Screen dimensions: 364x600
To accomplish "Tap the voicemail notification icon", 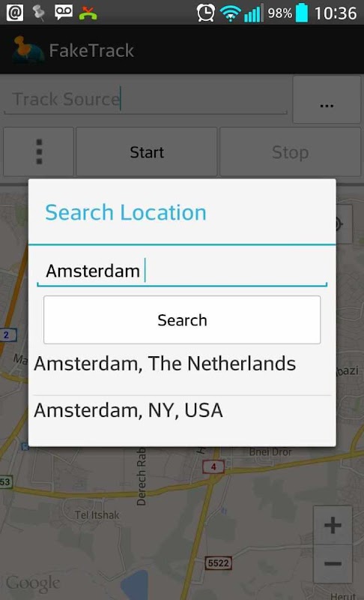I will pos(64,12).
